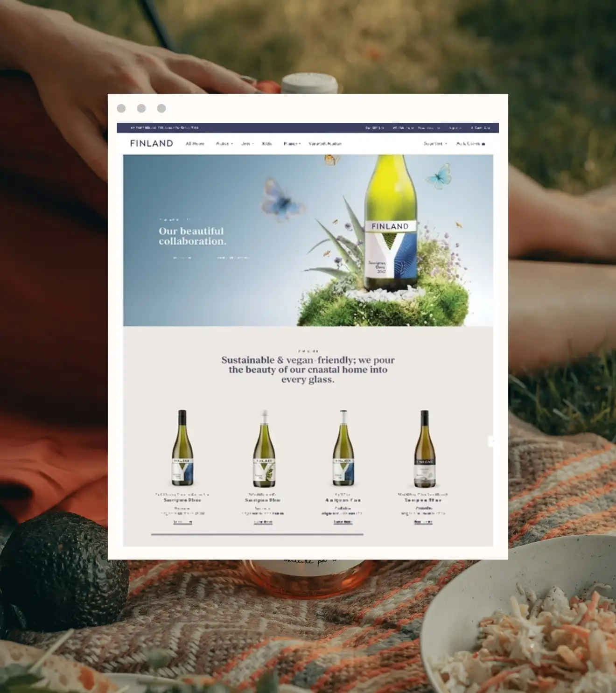Expand the dropdown menu item just before Kids
The width and height of the screenshot is (616, 693).
click(247, 144)
